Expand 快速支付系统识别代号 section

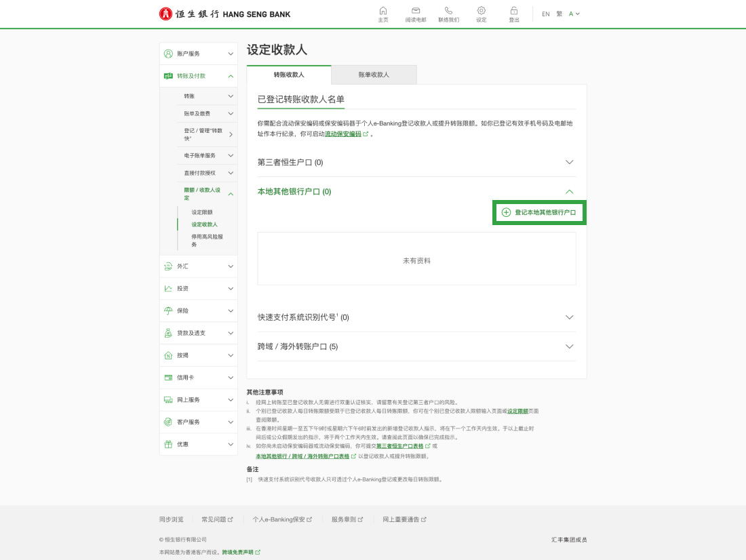[569, 317]
